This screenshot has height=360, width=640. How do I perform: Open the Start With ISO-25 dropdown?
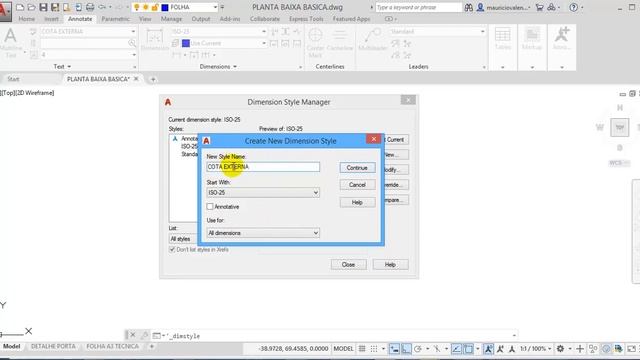pos(263,192)
